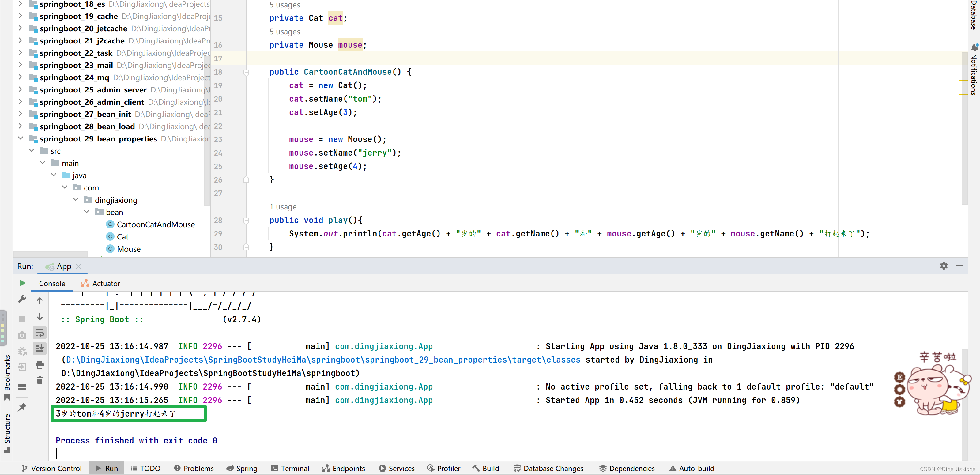Click the Clear All trash icon
The width and height of the screenshot is (980, 475).
click(x=40, y=380)
